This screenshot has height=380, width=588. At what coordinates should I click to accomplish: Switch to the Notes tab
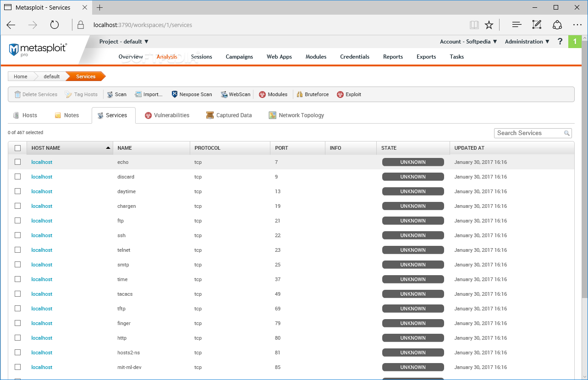click(67, 115)
